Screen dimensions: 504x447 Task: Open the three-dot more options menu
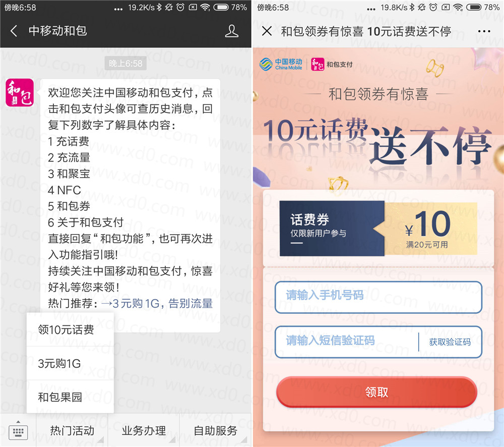click(x=484, y=31)
